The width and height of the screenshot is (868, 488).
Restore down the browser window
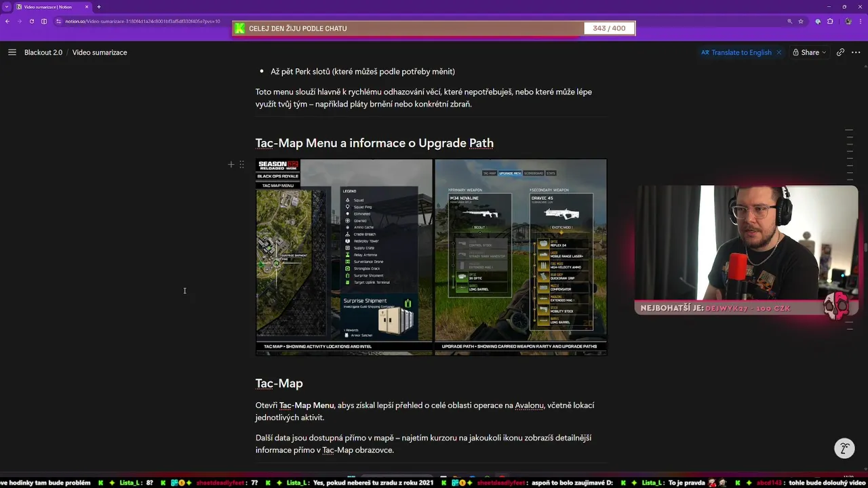pyautogui.click(x=844, y=7)
